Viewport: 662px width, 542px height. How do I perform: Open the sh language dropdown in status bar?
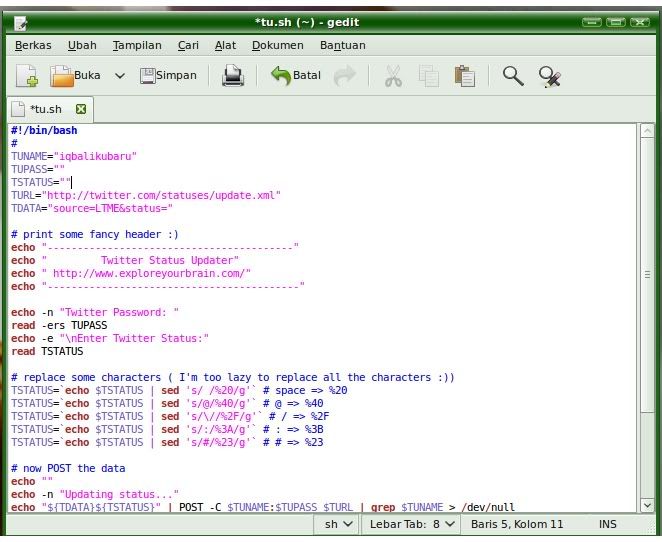(x=336, y=524)
